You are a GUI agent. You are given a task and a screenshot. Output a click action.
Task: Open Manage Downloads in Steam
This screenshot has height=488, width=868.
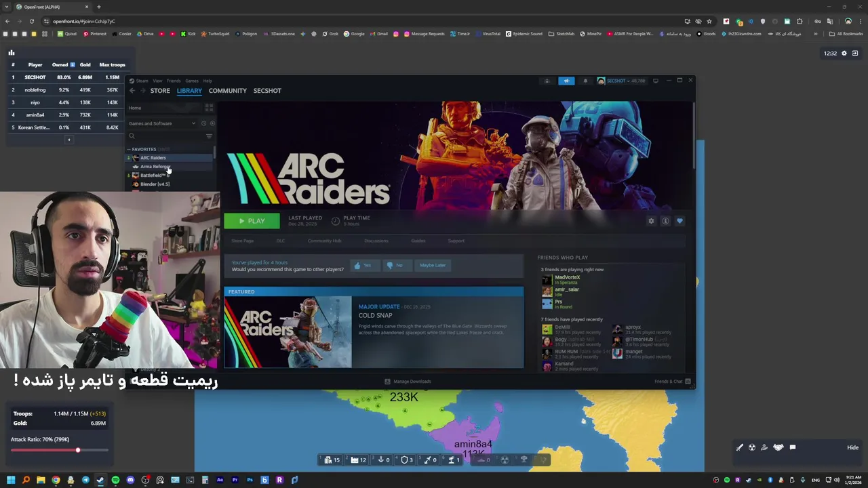[408, 382]
